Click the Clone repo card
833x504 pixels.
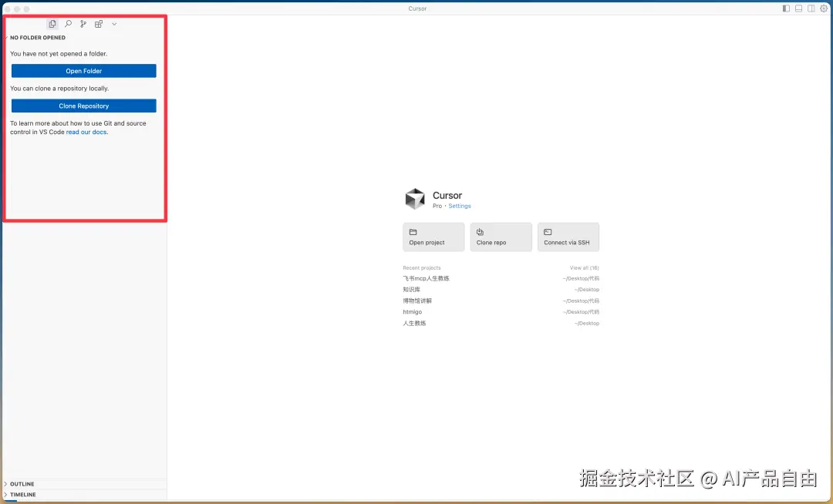(x=501, y=237)
